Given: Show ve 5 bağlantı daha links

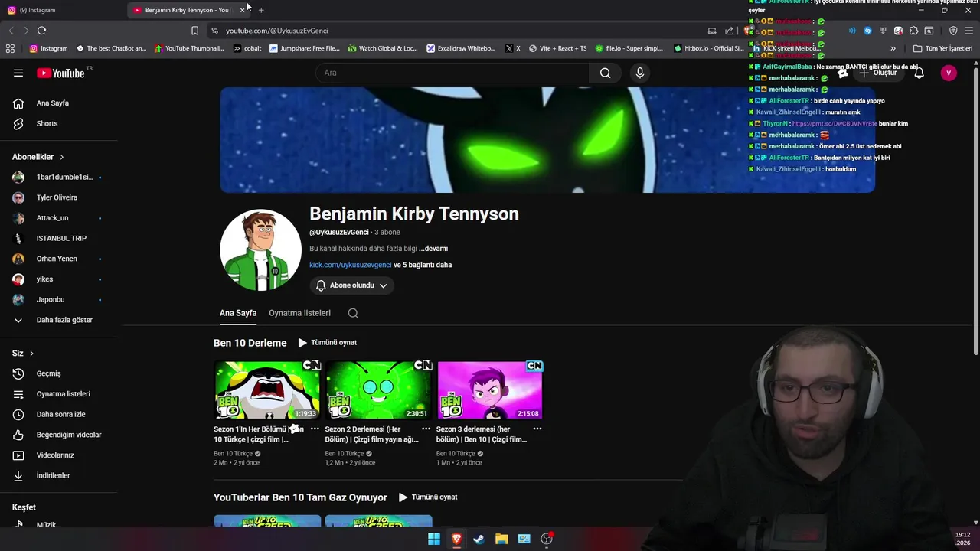Looking at the screenshot, I should coord(423,265).
